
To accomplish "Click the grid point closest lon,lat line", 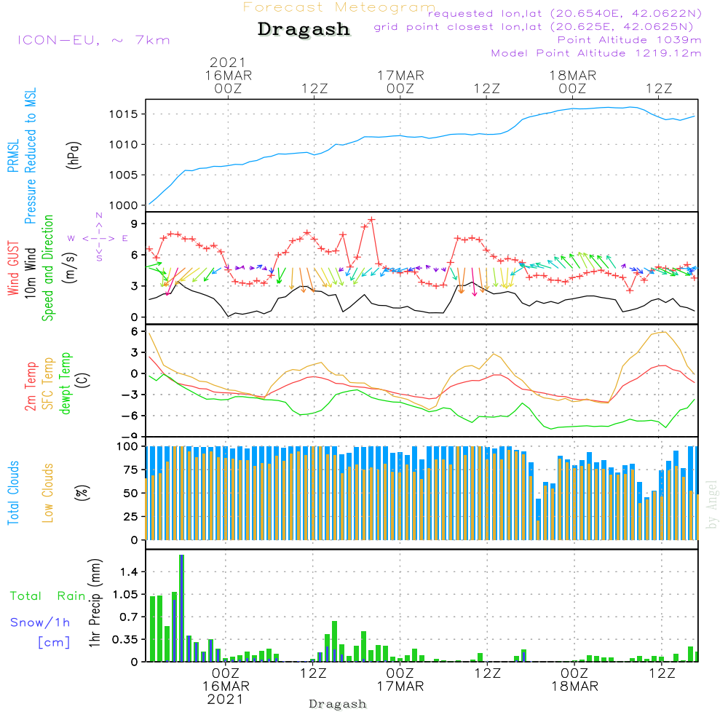I will point(534,26).
